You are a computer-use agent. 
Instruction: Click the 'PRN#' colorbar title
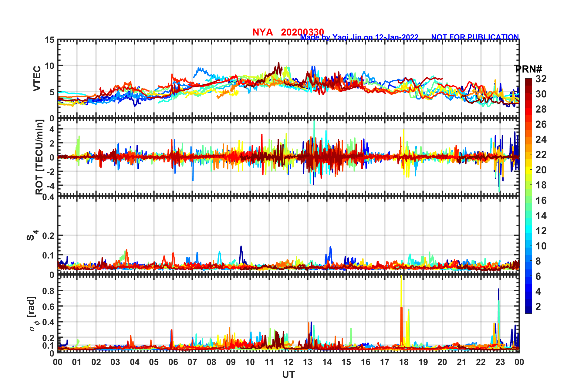click(x=528, y=69)
